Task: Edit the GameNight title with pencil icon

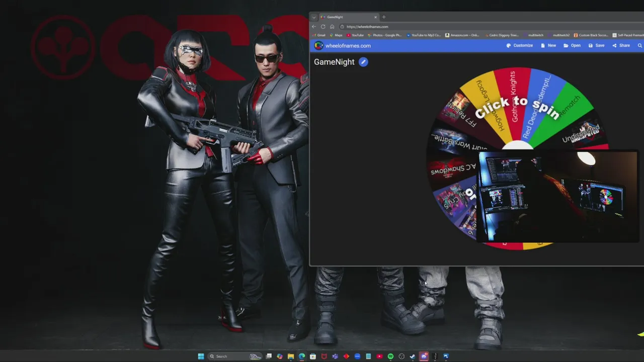Action: (x=363, y=62)
